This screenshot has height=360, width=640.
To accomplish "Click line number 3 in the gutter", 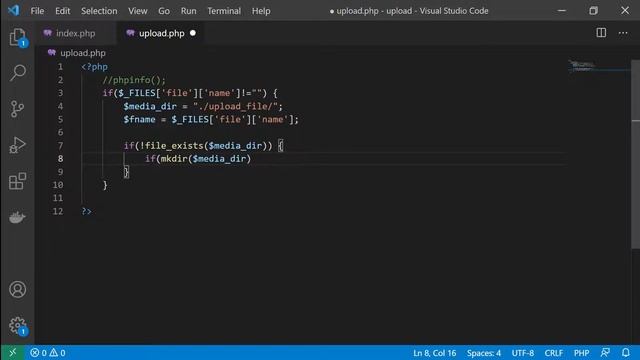I will 60,93.
